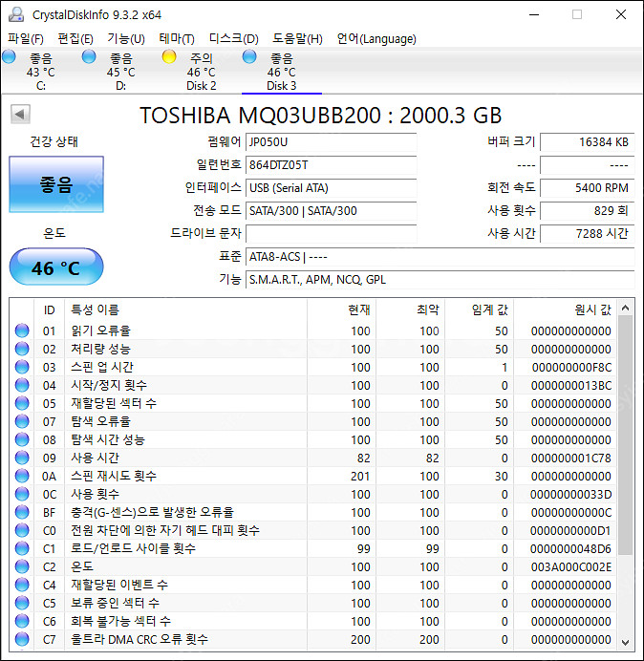The width and height of the screenshot is (644, 661).
Task: Click the status icon of row C0 전원 차단
Action: [22, 530]
